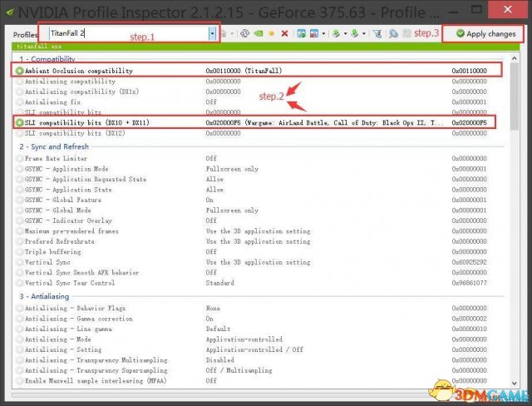
Task: Click the greyed home icon beside profile box
Action: point(224,33)
